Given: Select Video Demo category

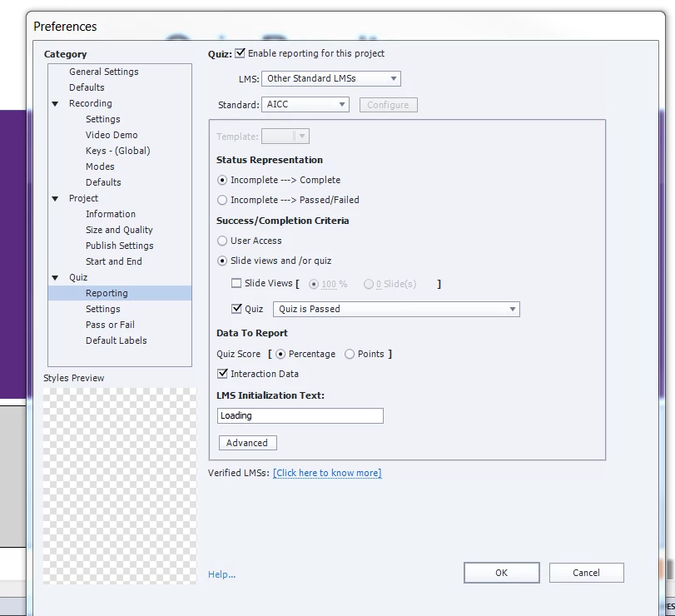Looking at the screenshot, I should click(112, 135).
